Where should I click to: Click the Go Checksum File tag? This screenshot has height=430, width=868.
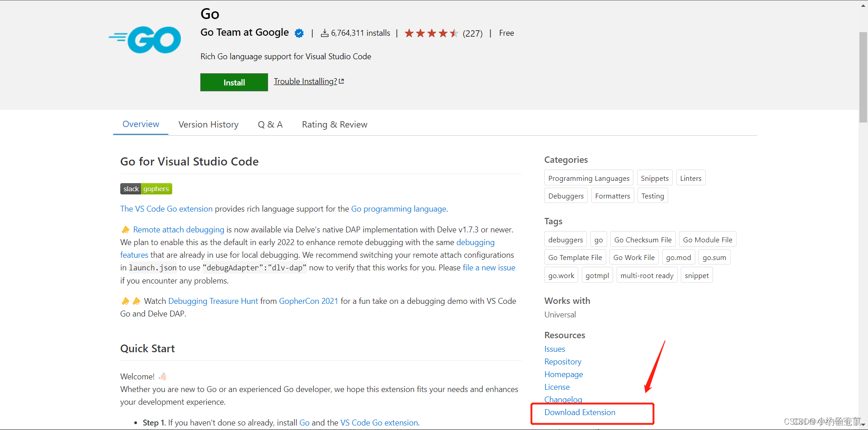(643, 240)
